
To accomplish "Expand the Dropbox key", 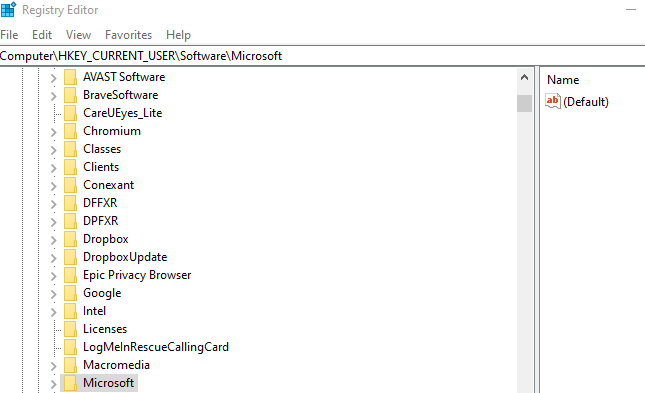I will 53,240.
